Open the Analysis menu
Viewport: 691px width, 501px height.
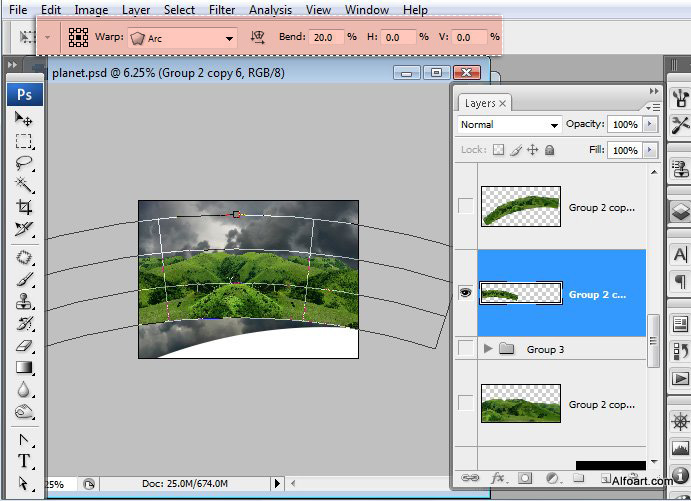[x=270, y=10]
